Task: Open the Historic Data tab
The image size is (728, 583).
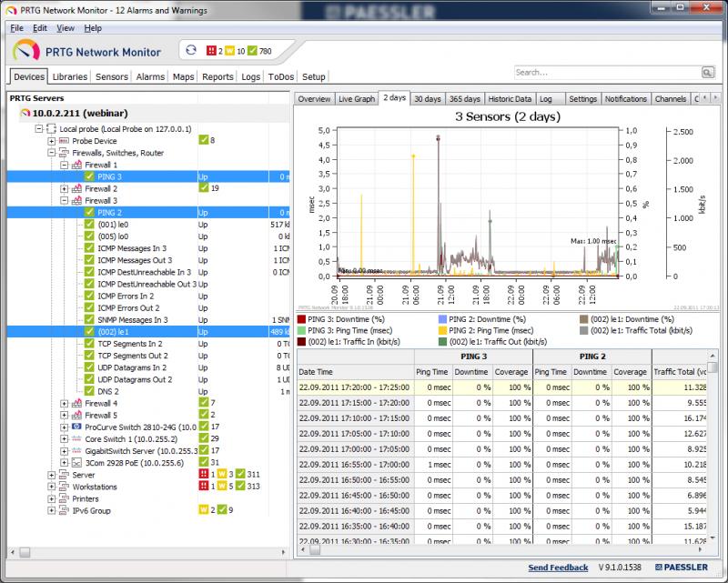Action: (510, 99)
